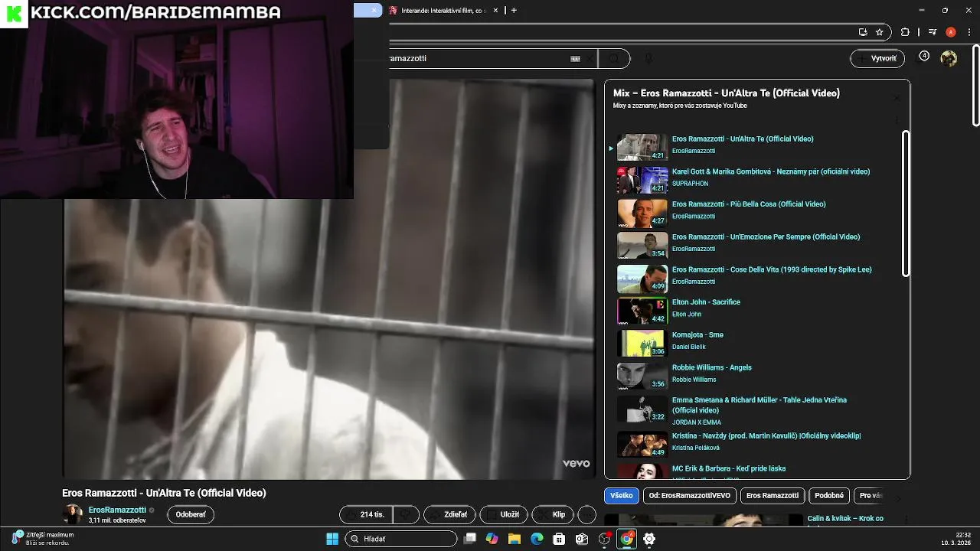Subscribe with Odoberať button

[x=191, y=514]
